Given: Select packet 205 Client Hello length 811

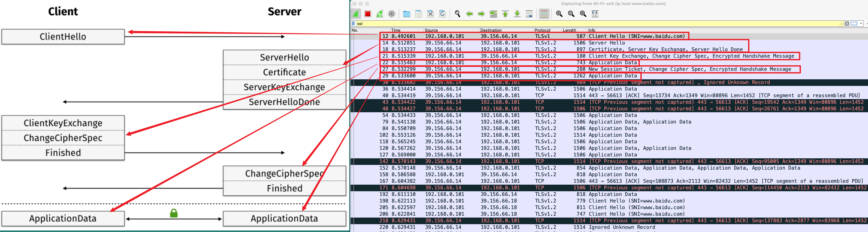Looking at the screenshot, I should (x=609, y=208).
